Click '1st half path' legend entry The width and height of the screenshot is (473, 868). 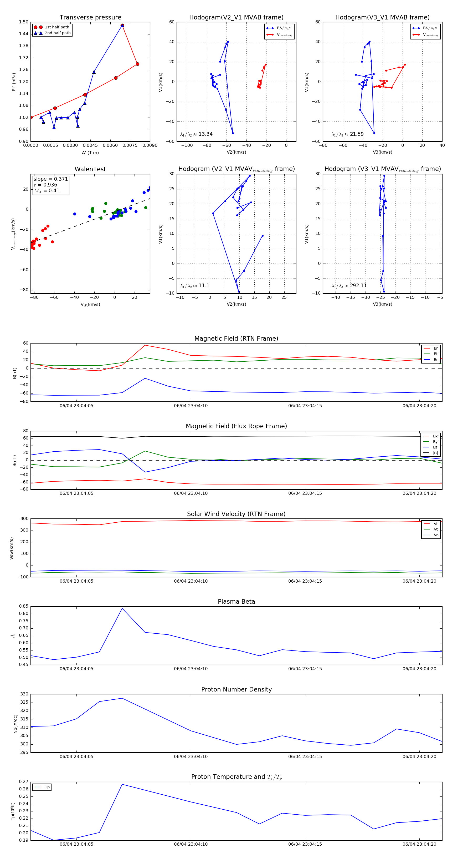pyautogui.click(x=52, y=27)
